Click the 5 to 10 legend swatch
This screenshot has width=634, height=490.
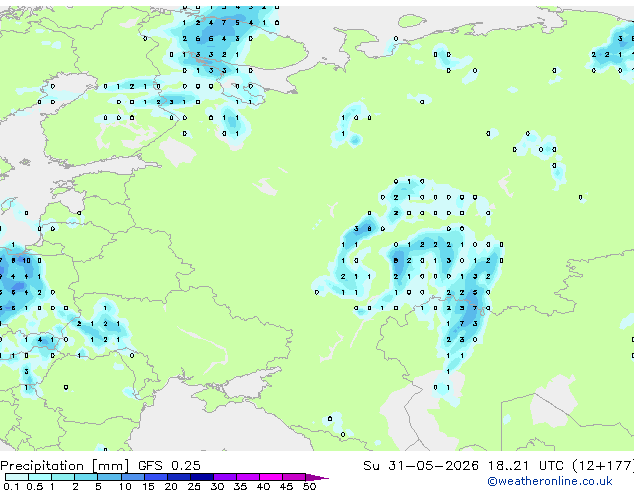tap(109, 477)
